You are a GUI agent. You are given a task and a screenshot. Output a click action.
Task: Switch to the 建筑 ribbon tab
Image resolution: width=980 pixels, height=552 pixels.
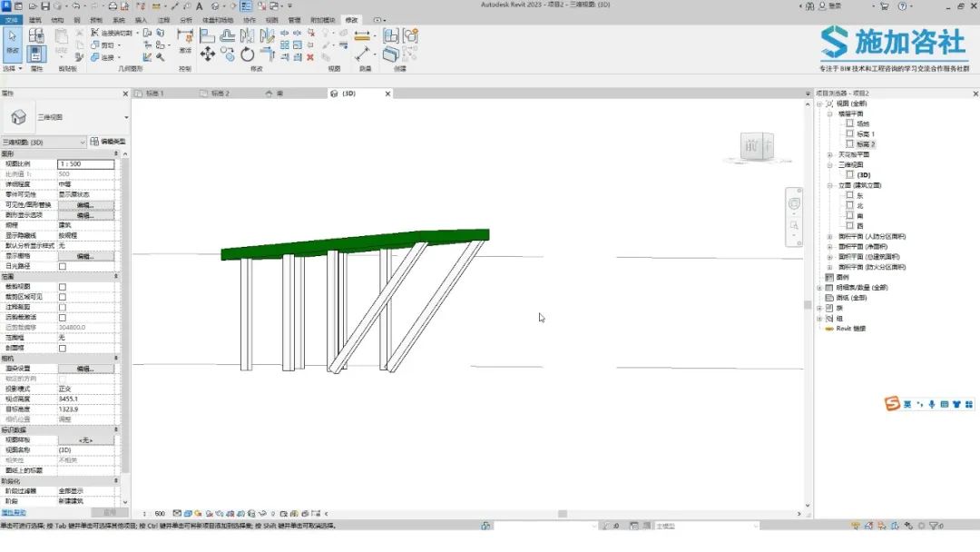click(35, 20)
